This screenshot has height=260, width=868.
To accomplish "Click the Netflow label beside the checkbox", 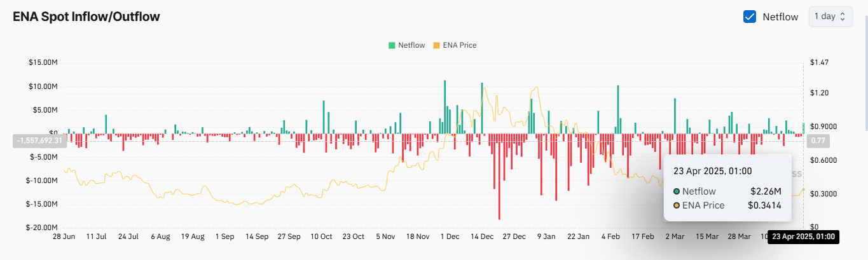I will coord(780,17).
